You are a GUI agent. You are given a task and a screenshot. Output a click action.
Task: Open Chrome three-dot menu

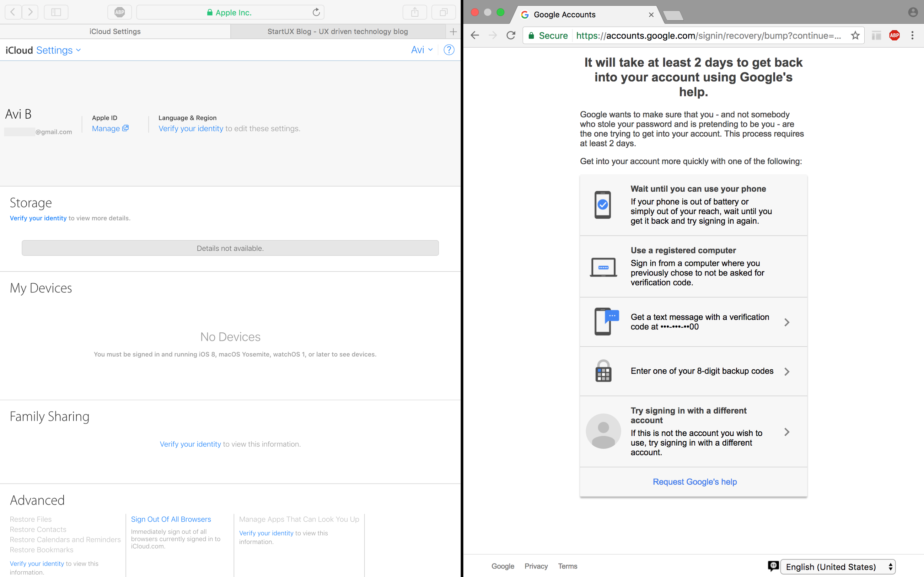(x=912, y=36)
